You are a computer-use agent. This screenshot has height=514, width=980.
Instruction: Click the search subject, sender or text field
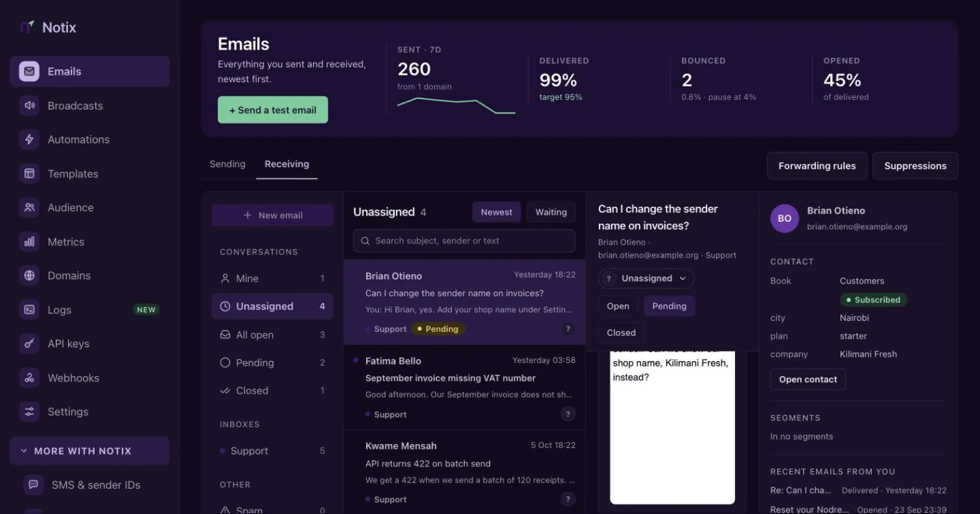pyautogui.click(x=464, y=241)
